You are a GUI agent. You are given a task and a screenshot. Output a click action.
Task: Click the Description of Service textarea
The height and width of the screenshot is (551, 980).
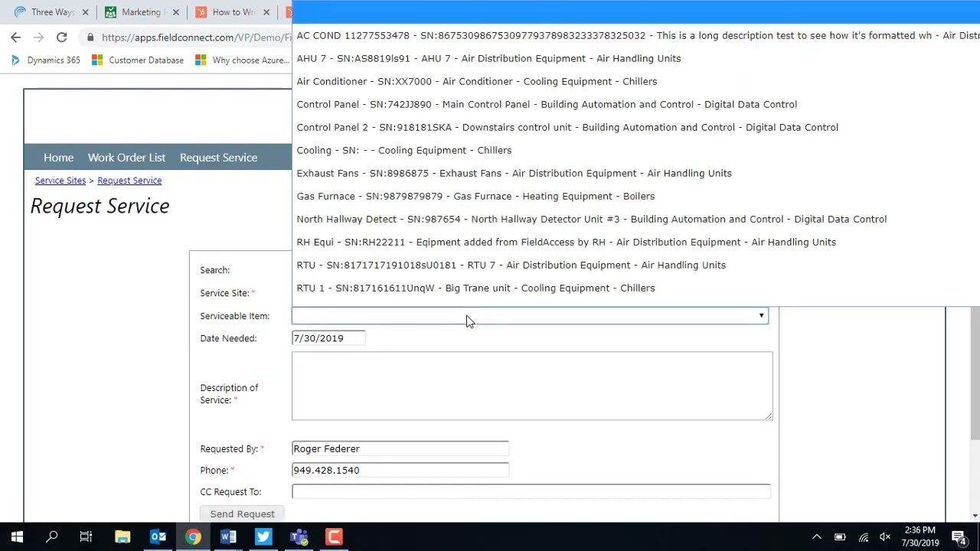tap(532, 386)
